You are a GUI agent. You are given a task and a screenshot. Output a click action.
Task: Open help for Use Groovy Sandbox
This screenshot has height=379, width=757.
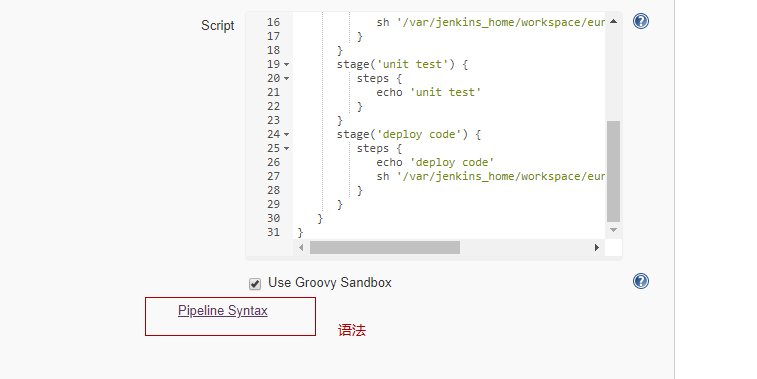tap(641, 281)
